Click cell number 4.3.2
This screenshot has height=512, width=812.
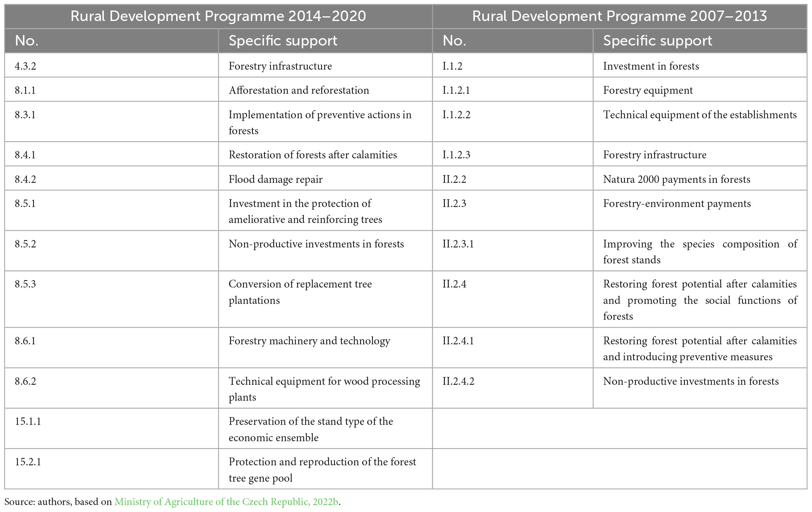click(x=111, y=65)
